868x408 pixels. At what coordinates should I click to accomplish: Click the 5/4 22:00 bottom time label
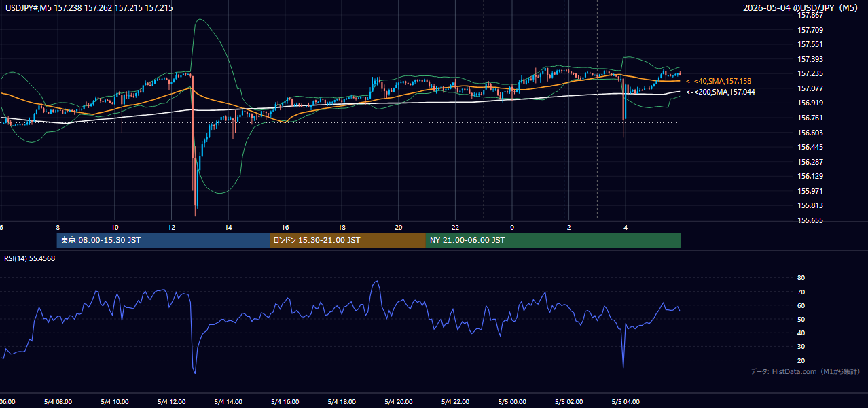(x=455, y=402)
